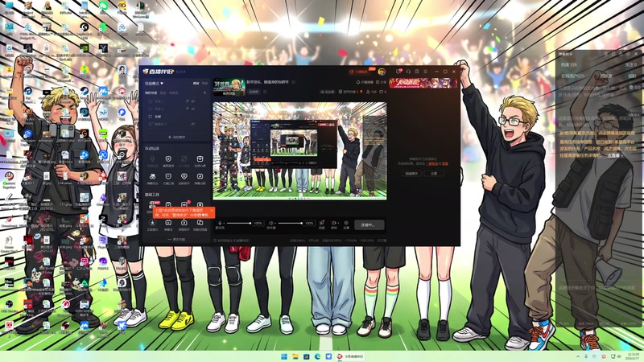Click 去查看 link in 弹幕助手 window
The width and height of the screenshot is (644, 362).
(x=615, y=155)
